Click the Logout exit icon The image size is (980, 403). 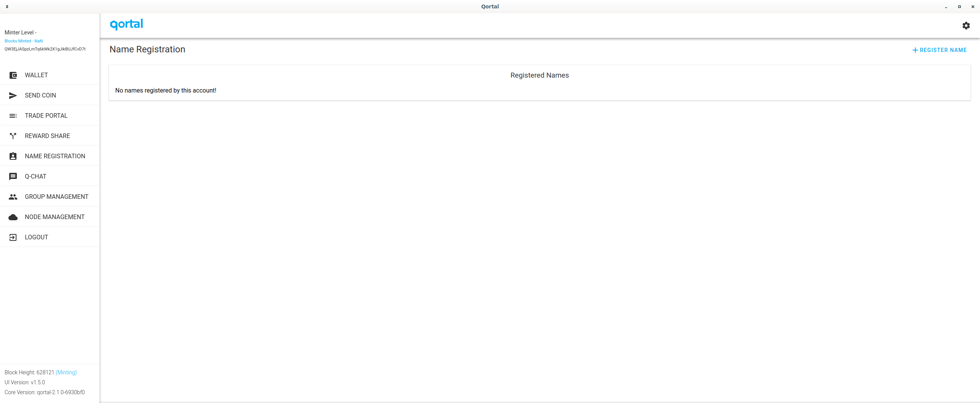[x=13, y=237]
